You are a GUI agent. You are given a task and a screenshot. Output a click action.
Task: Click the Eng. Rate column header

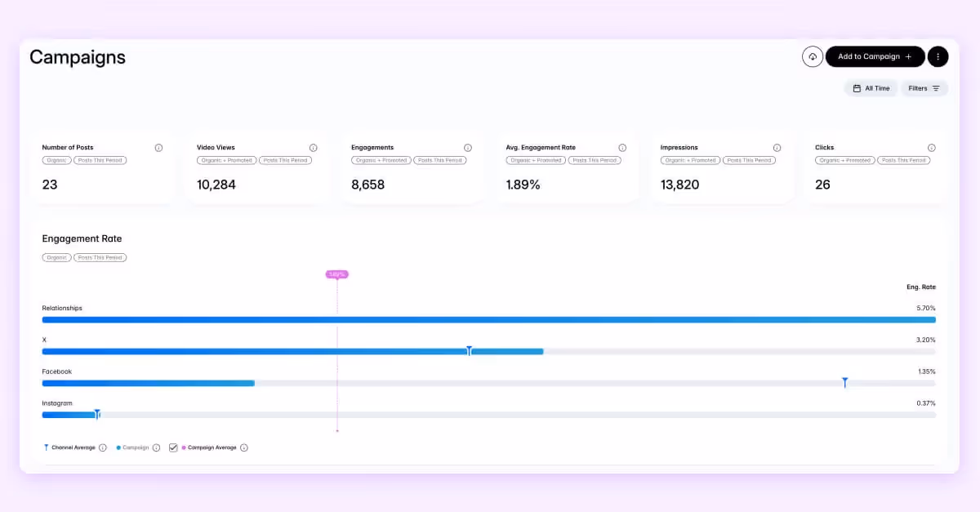pos(921,287)
